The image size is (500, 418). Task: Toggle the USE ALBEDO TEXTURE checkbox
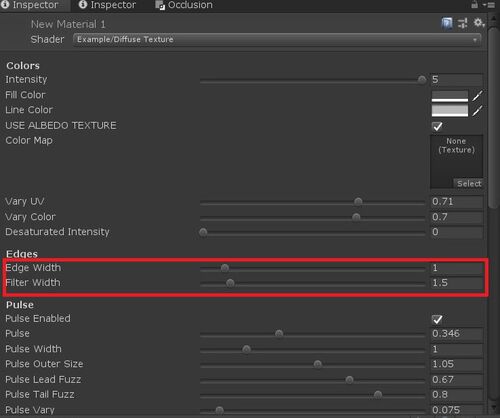[437, 126]
